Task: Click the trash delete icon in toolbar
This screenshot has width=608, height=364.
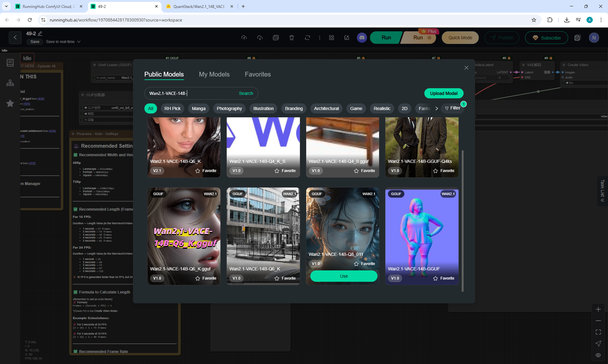Action: (x=291, y=38)
